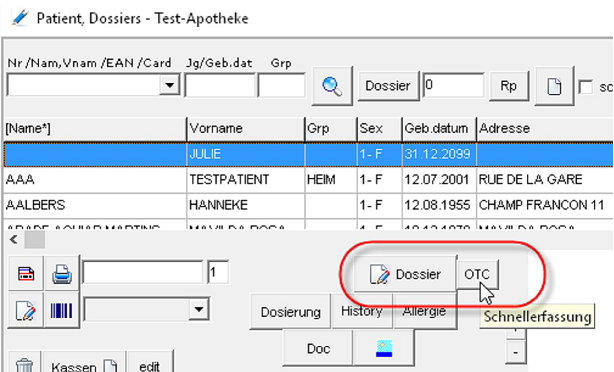Click the History button
The height and width of the screenshot is (372, 614).
pos(361,311)
